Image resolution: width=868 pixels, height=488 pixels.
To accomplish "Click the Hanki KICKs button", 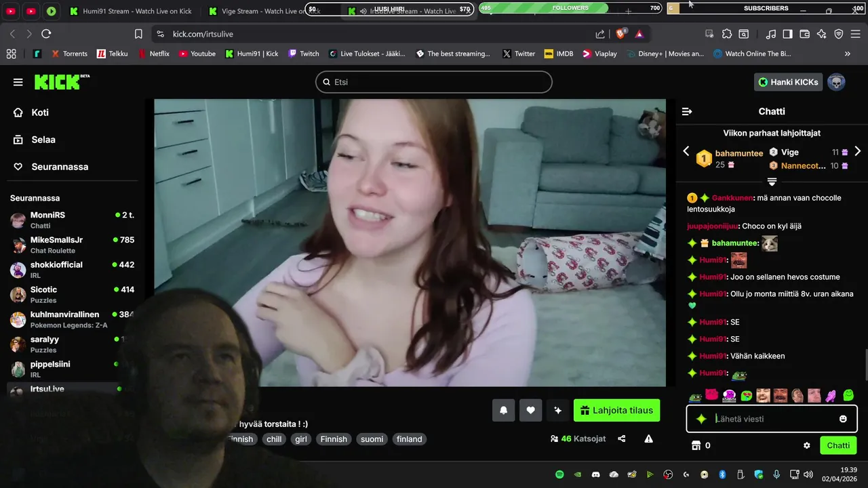I will click(x=788, y=82).
